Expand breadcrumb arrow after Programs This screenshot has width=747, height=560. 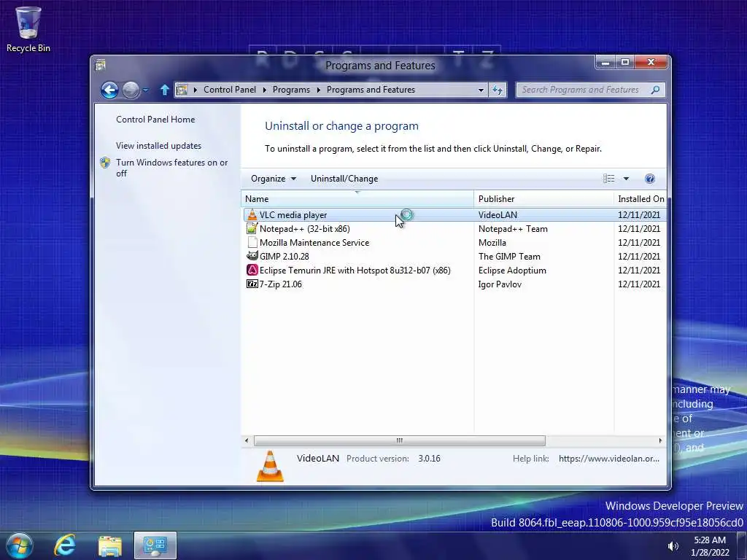318,90
